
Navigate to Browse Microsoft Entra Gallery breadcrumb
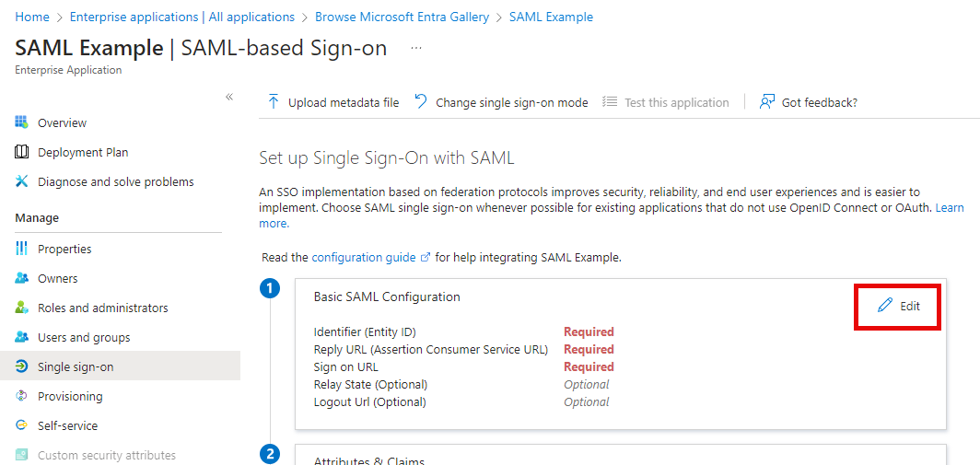[402, 17]
